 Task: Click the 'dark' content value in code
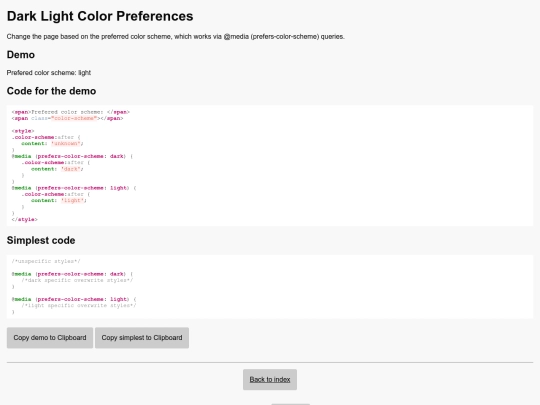click(71, 169)
